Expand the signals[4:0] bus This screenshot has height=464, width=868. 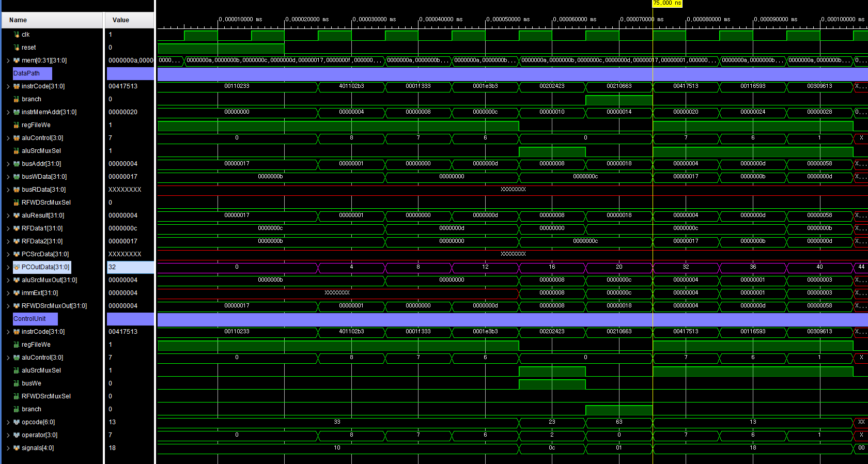pyautogui.click(x=8, y=448)
